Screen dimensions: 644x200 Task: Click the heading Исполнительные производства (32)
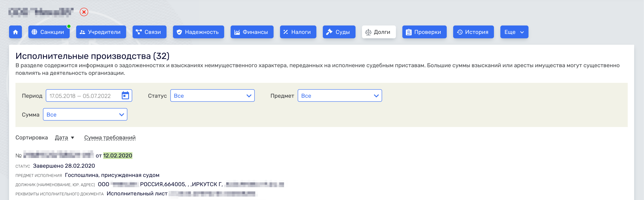93,56
